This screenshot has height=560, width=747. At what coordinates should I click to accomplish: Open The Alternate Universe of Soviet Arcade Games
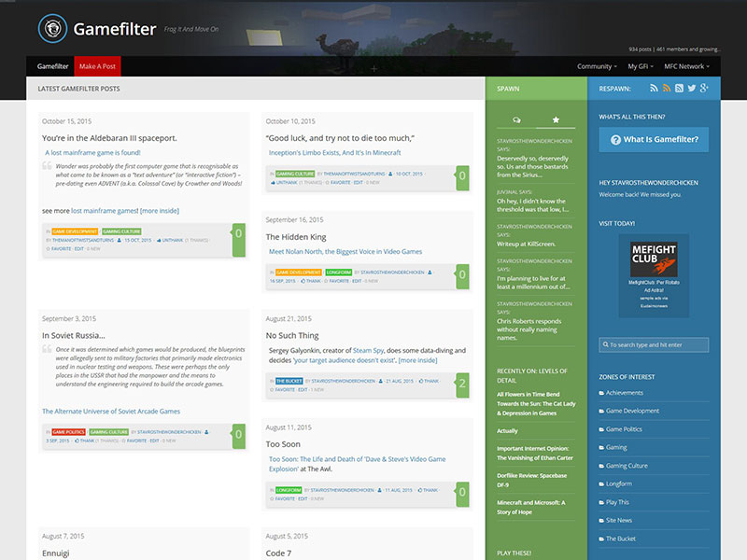click(111, 411)
